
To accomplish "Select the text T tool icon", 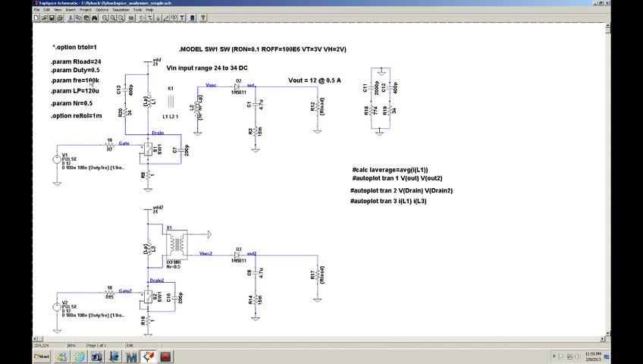I will click(182, 17).
